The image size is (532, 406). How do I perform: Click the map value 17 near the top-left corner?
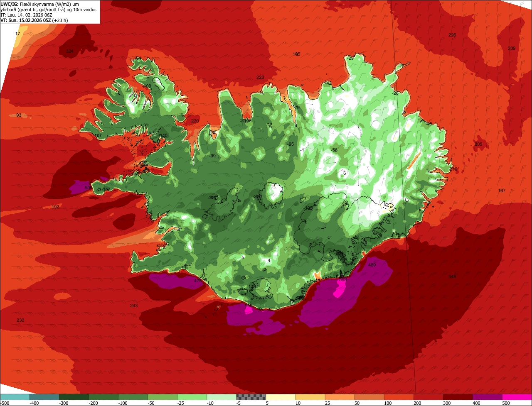point(17,34)
